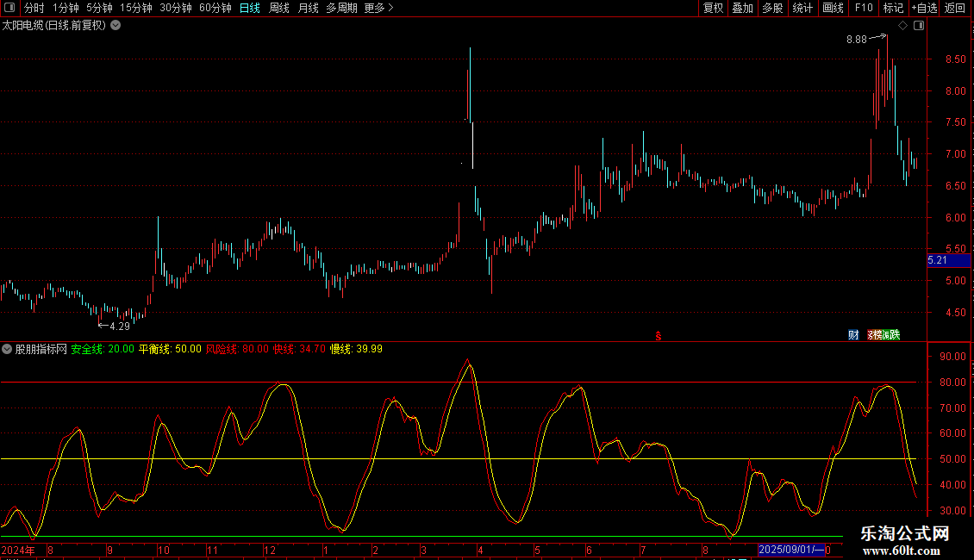This screenshot has height=560, width=974.
Task: Click the 复权 button
Action: pos(713,8)
